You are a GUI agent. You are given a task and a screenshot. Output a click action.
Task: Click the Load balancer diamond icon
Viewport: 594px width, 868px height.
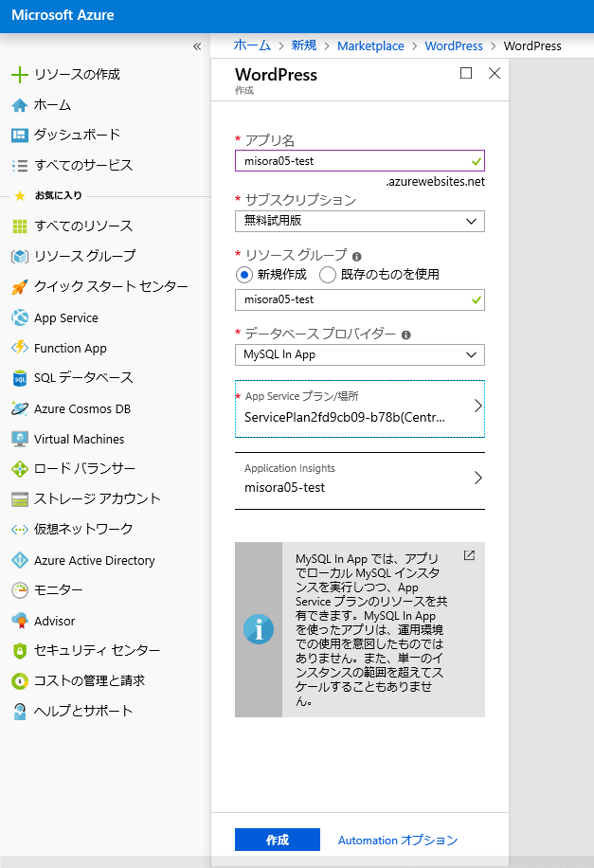pyautogui.click(x=19, y=469)
